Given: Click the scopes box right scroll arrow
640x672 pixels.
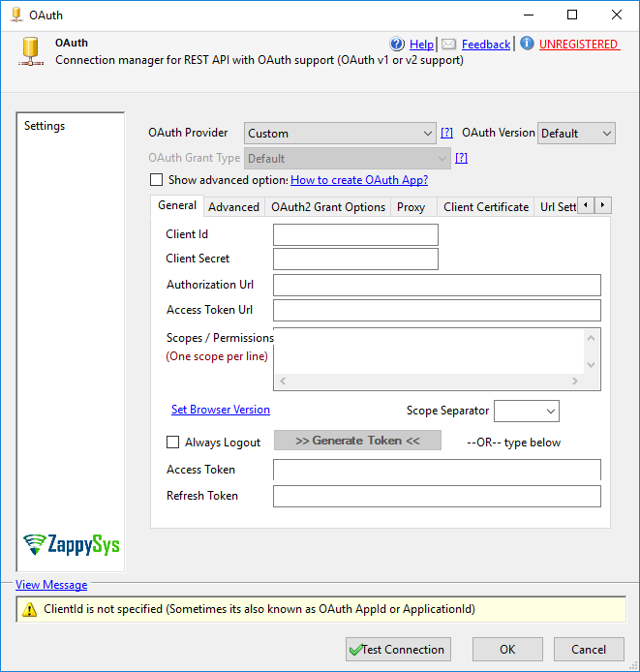Looking at the screenshot, I should [575, 381].
